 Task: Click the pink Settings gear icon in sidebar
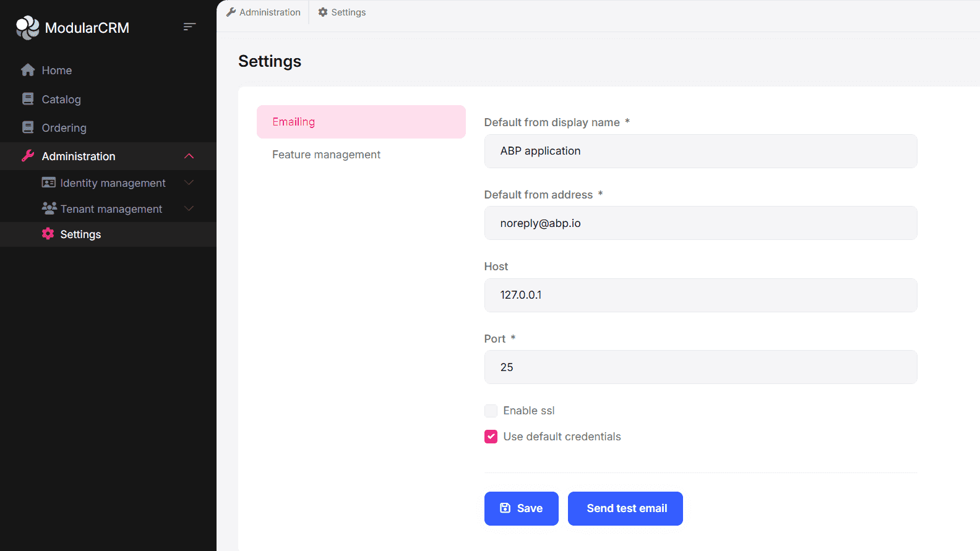point(48,234)
